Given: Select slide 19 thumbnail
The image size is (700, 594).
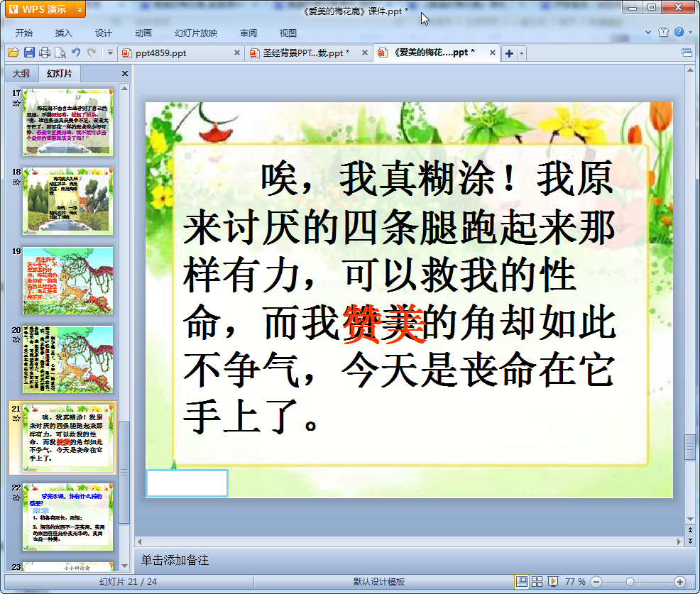Looking at the screenshot, I should 68,281.
